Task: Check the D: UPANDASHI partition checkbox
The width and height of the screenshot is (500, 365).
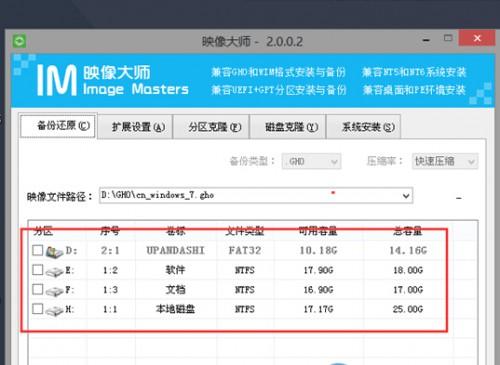Action: 38,250
